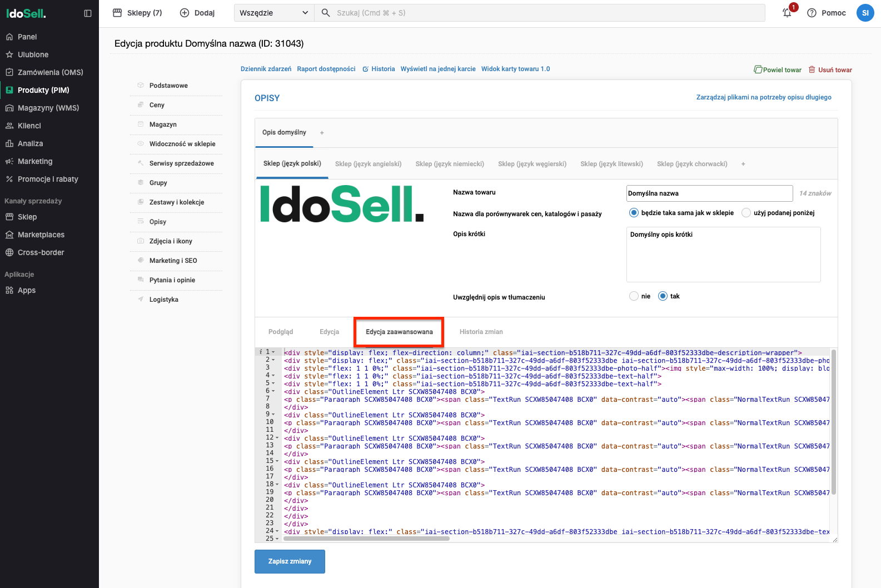
Task: Open Dziennik zdarzeń link
Action: pyautogui.click(x=266, y=69)
